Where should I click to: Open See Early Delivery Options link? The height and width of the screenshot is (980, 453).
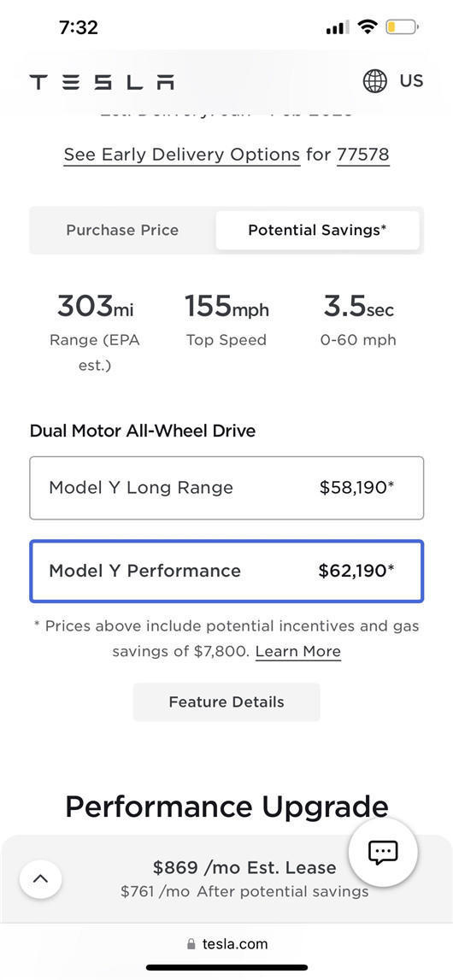pos(182,155)
